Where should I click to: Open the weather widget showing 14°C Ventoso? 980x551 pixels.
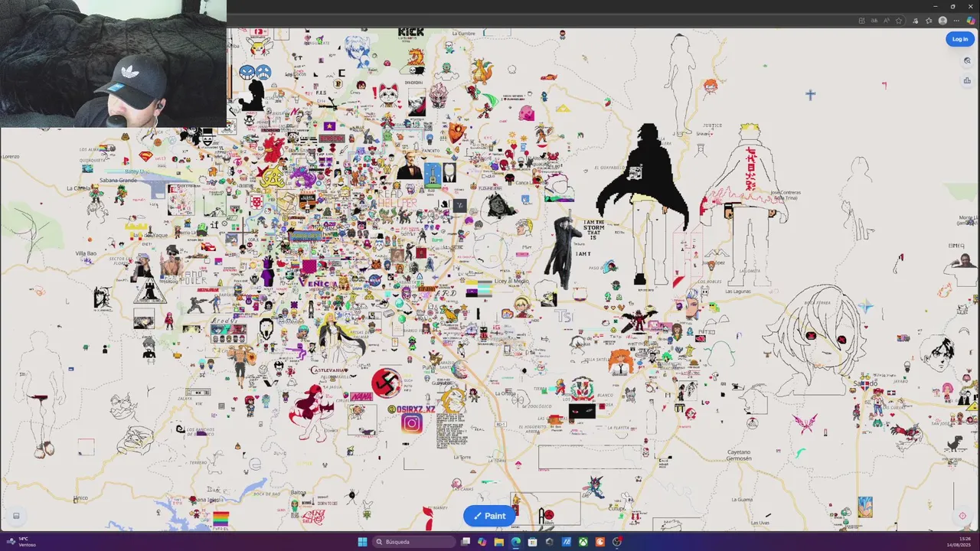click(23, 542)
